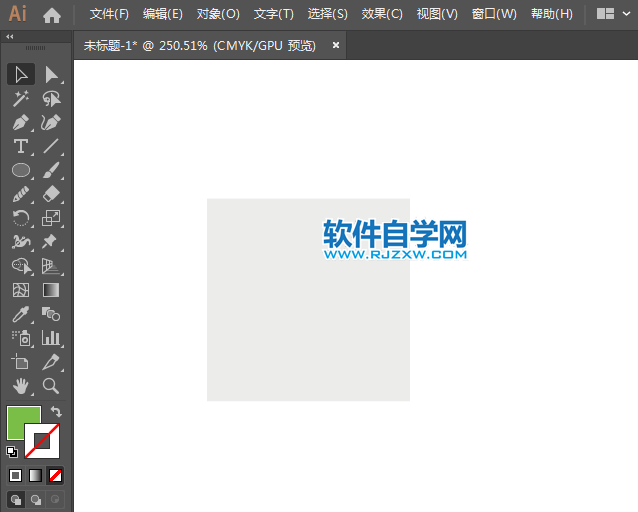Choose the Scale tool
The height and width of the screenshot is (512, 638).
tap(51, 218)
